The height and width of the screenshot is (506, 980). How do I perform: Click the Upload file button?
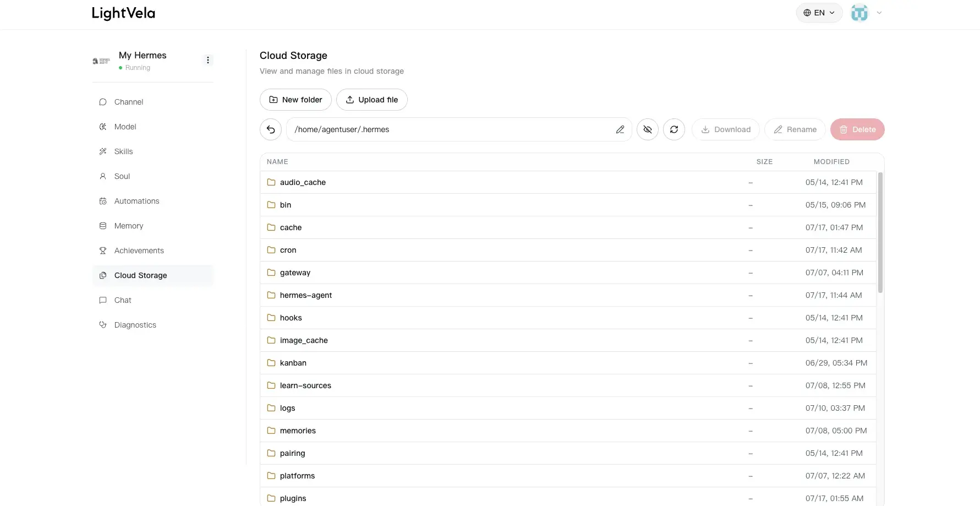pyautogui.click(x=372, y=100)
